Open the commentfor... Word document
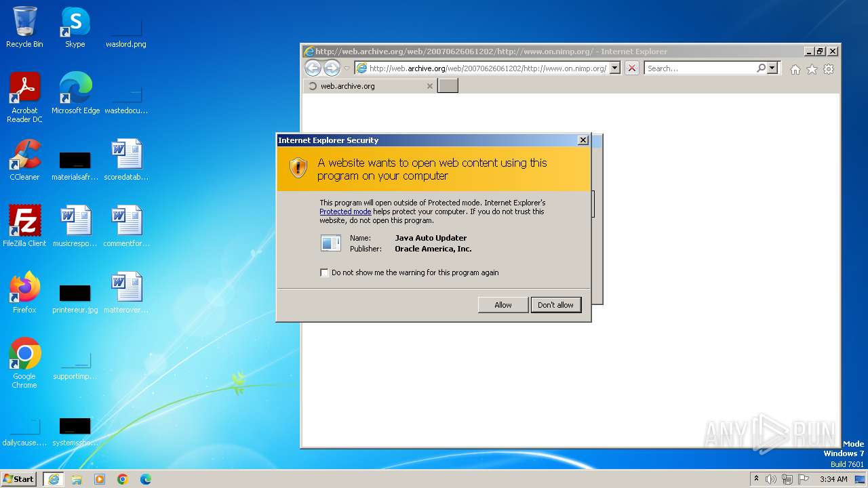 tap(126, 226)
